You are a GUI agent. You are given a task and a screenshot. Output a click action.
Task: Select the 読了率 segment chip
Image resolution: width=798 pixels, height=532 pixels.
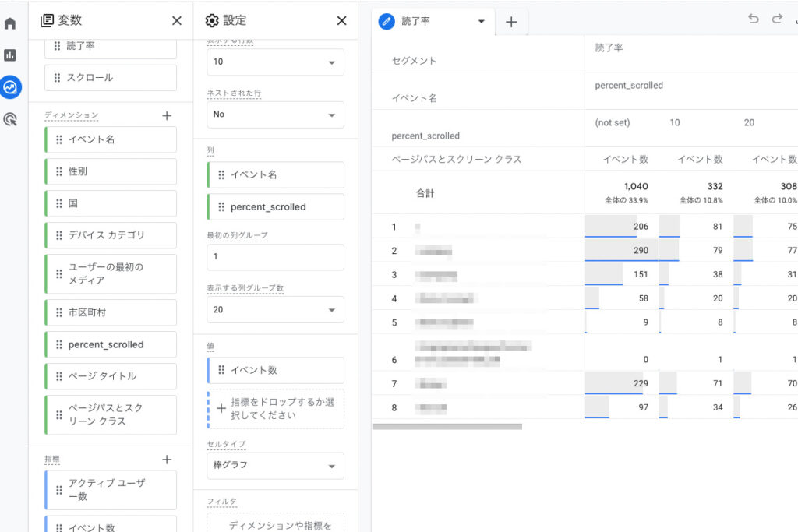pyautogui.click(x=111, y=49)
